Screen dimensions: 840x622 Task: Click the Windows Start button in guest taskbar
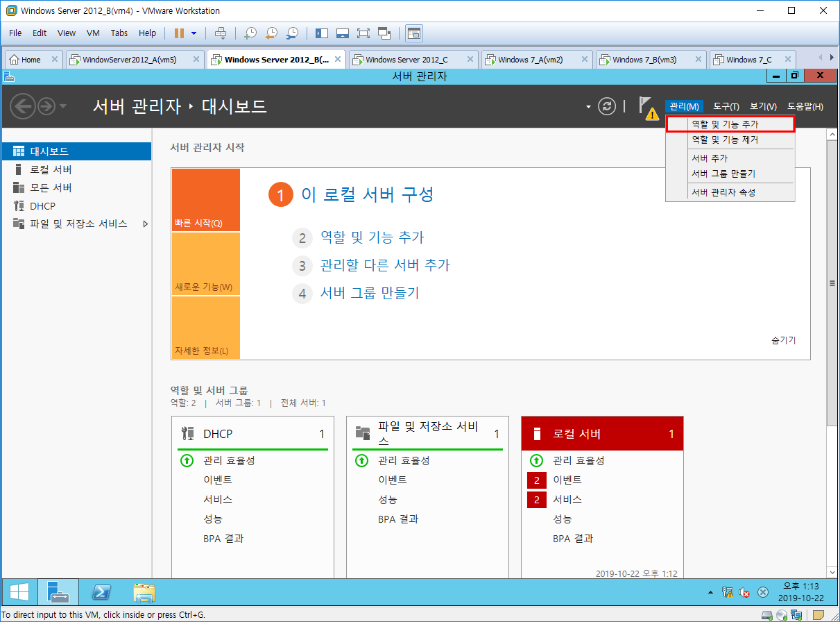19,591
